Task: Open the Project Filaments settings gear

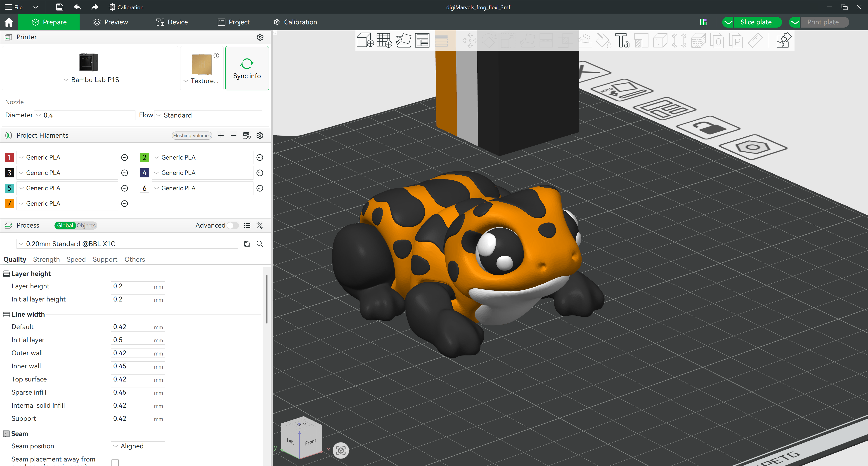Action: 260,136
